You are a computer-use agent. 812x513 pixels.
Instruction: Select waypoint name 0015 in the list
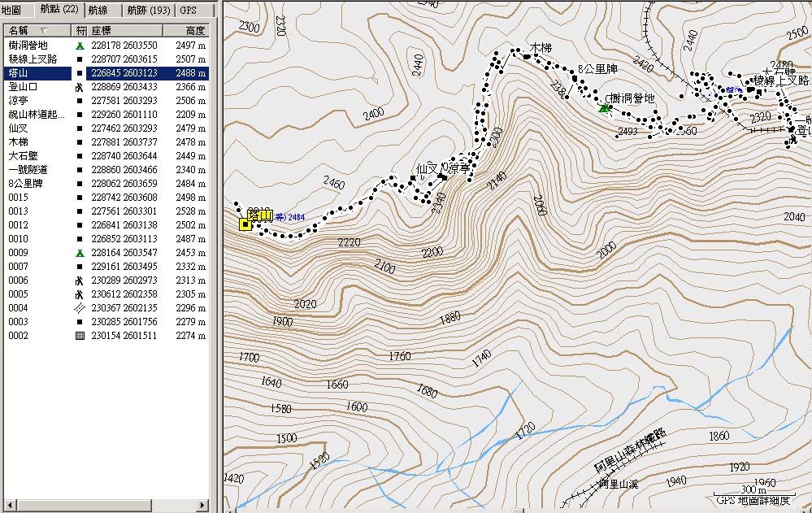(x=18, y=198)
